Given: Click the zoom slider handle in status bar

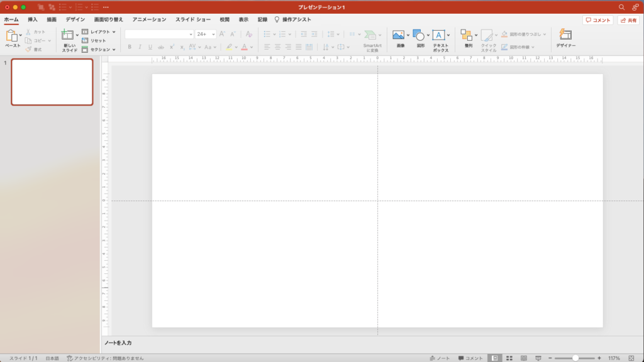Looking at the screenshot, I should point(575,358).
